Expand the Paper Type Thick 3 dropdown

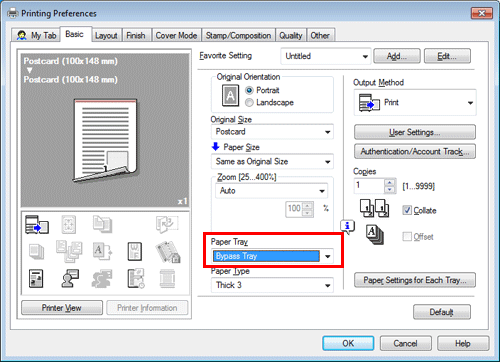coord(272,285)
